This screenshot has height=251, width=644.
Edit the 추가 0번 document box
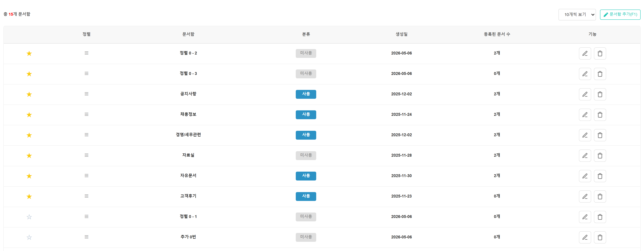pos(585,237)
